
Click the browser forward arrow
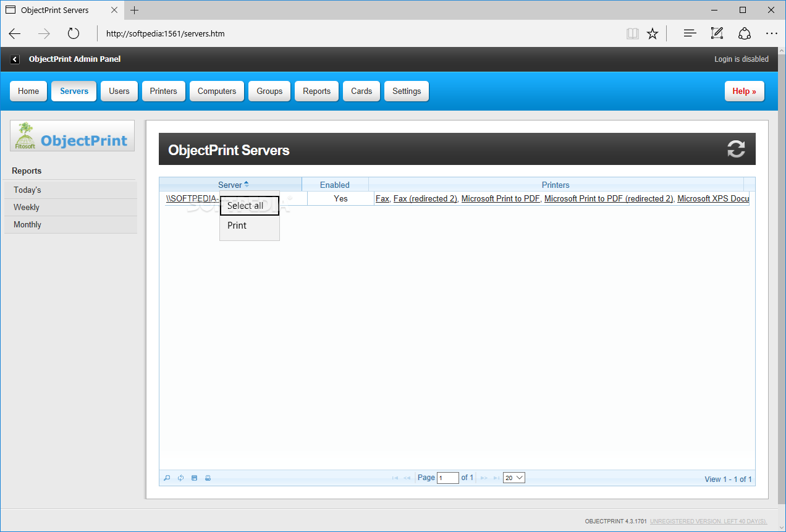pyautogui.click(x=44, y=33)
